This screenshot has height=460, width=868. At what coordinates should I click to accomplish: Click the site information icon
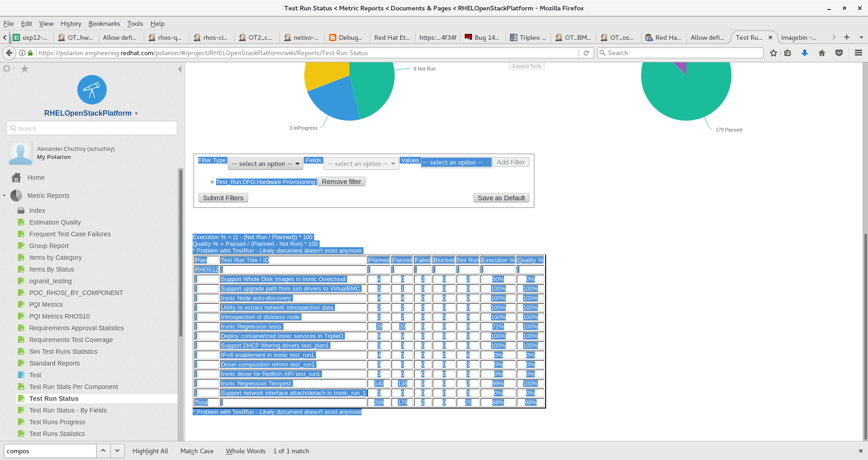click(x=22, y=53)
